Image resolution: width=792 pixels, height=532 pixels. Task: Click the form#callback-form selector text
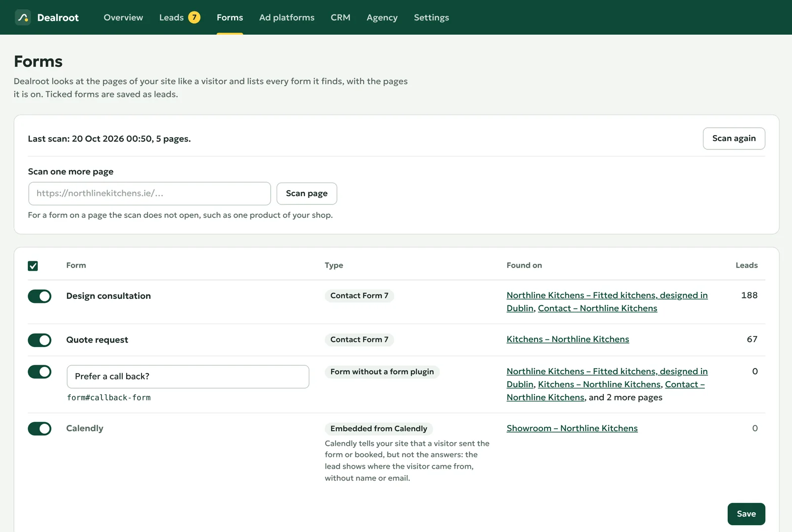pos(109,397)
